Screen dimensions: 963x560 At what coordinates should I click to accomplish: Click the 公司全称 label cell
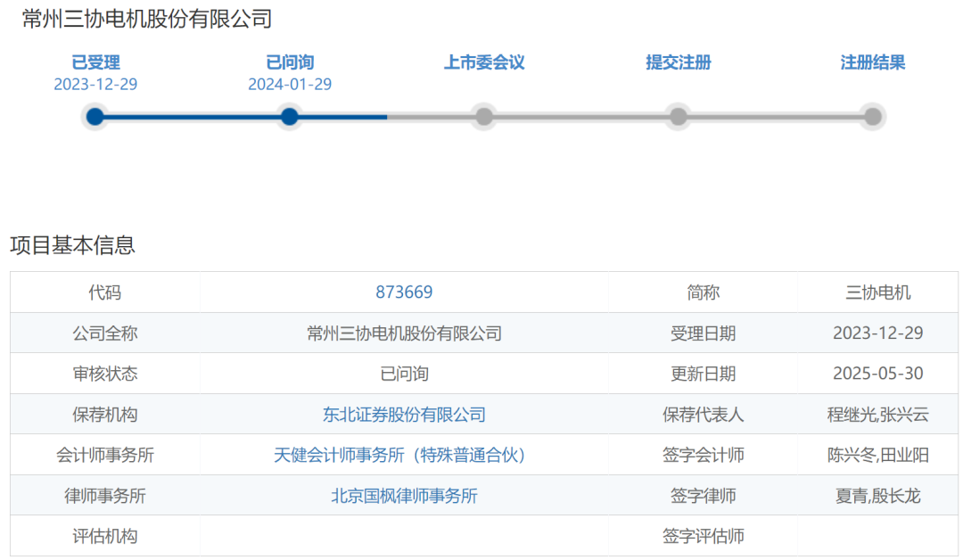coord(105,333)
